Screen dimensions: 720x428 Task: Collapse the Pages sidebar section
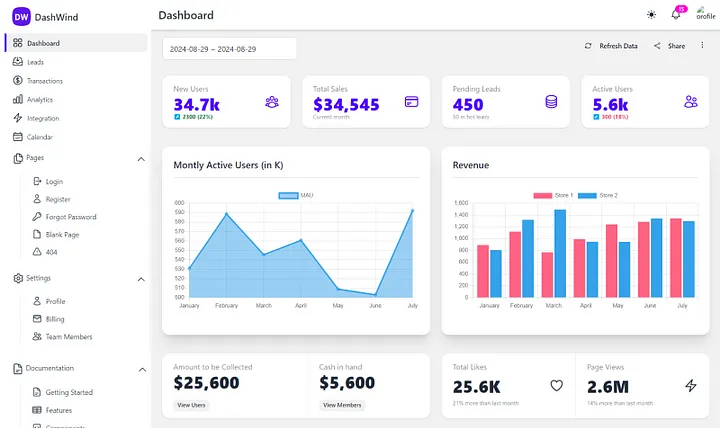141,159
